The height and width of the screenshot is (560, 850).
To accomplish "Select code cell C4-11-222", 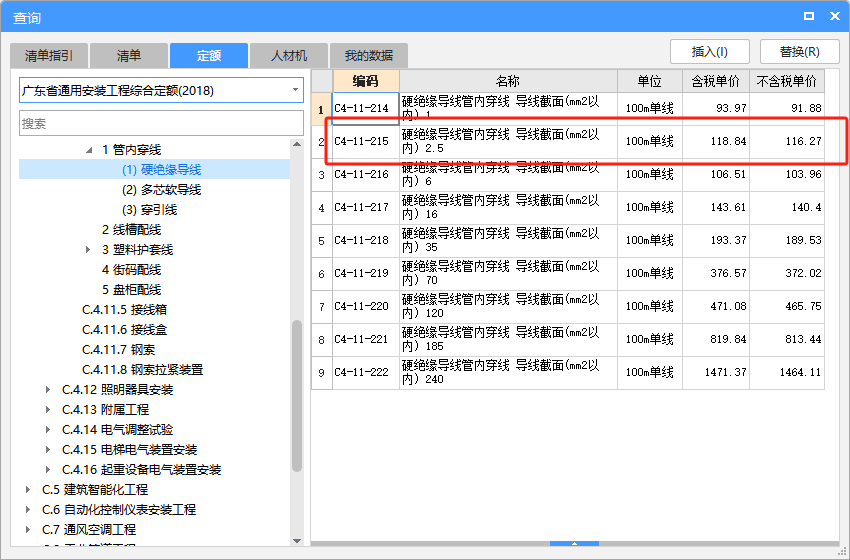I will [x=366, y=373].
